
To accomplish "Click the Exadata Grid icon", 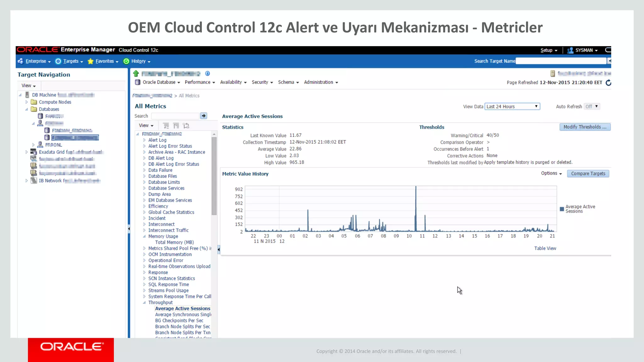I will coord(34,152).
